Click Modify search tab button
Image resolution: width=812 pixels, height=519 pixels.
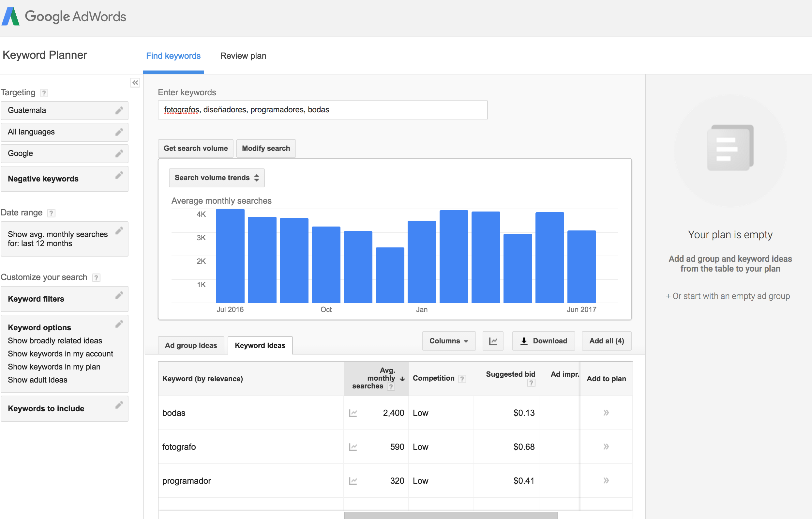point(266,149)
